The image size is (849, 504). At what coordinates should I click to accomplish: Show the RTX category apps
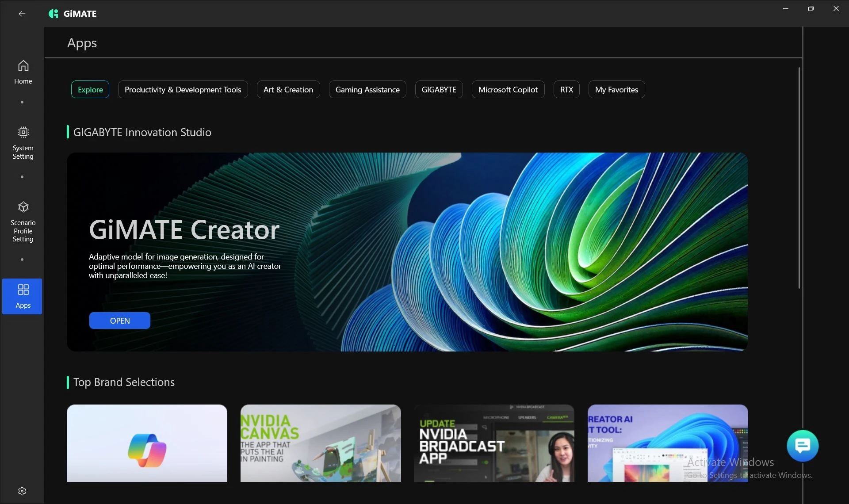pyautogui.click(x=566, y=90)
